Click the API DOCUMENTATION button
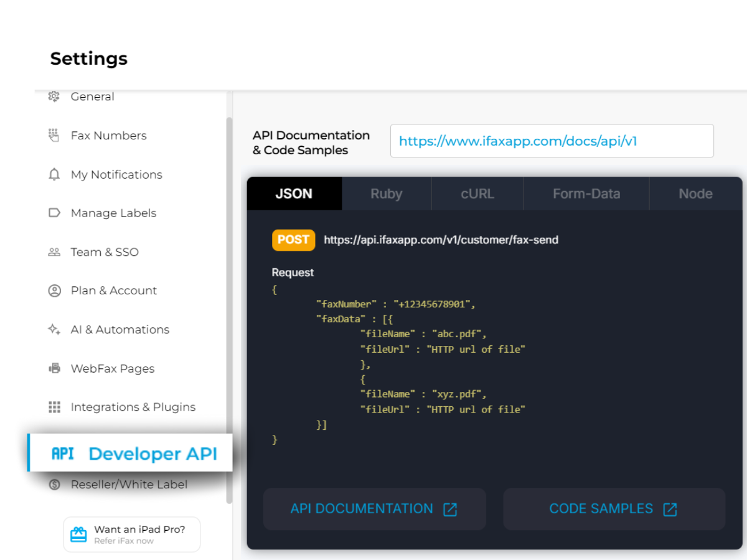 (374, 509)
